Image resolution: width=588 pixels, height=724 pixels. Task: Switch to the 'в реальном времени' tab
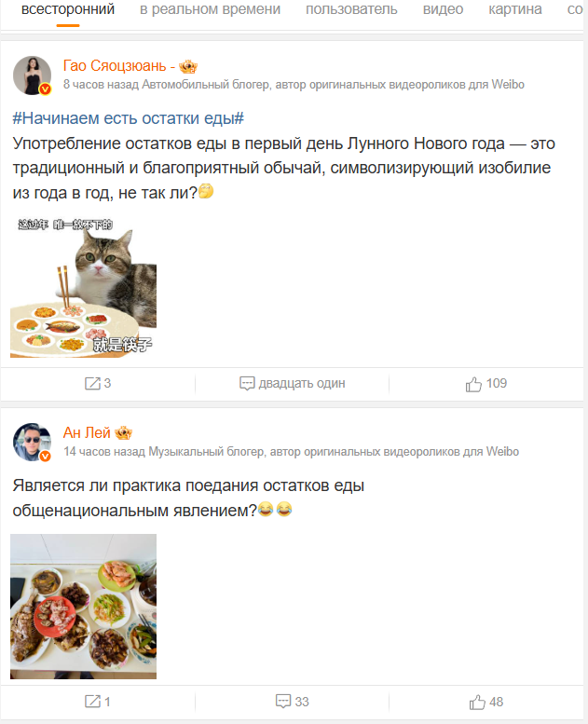(x=211, y=9)
